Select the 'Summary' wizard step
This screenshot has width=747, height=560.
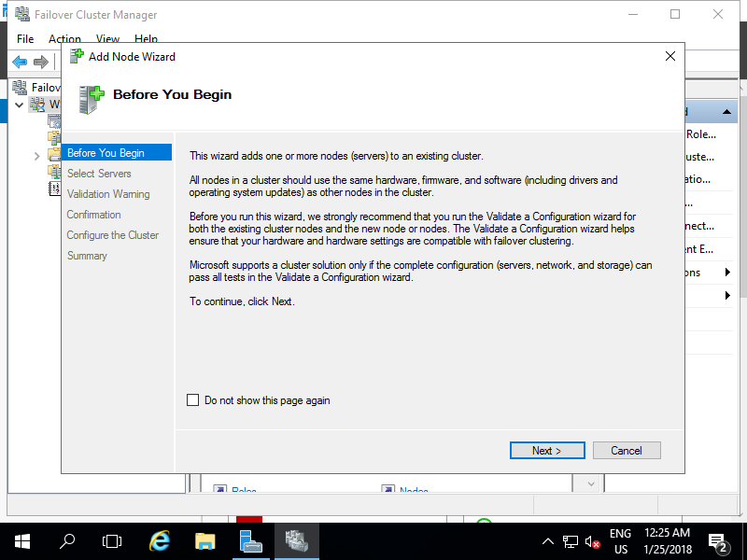click(x=87, y=255)
